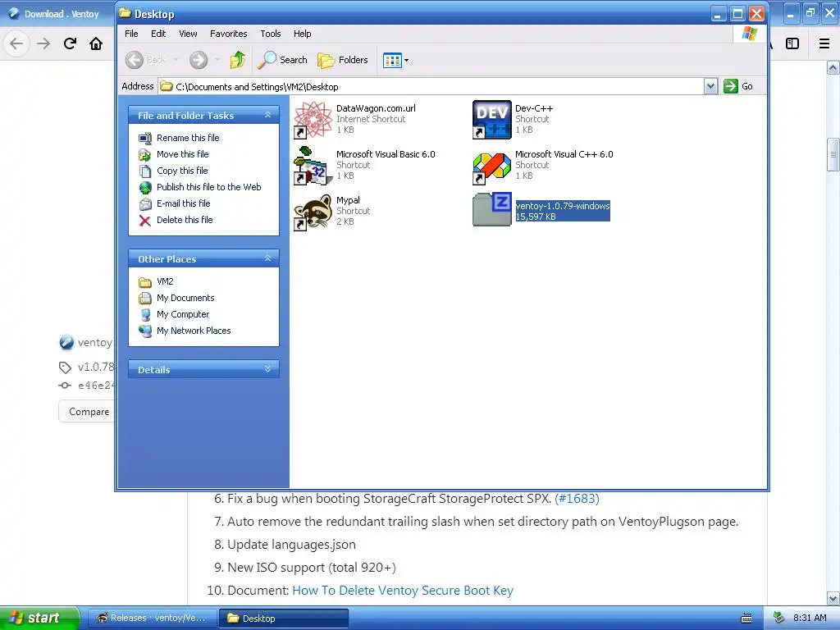Open How To Delete Ventoy Secure Boot Key
840x630 pixels.
(402, 591)
